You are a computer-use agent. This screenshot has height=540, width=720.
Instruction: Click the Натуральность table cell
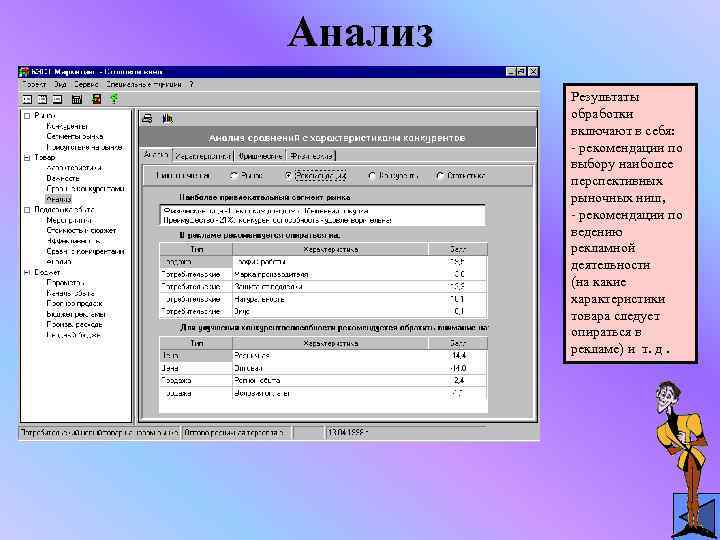pyautogui.click(x=330, y=299)
